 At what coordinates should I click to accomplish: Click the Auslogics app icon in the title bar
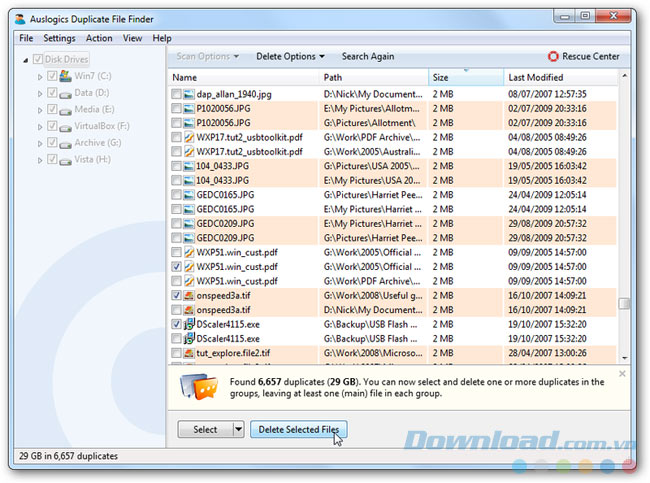click(20, 19)
